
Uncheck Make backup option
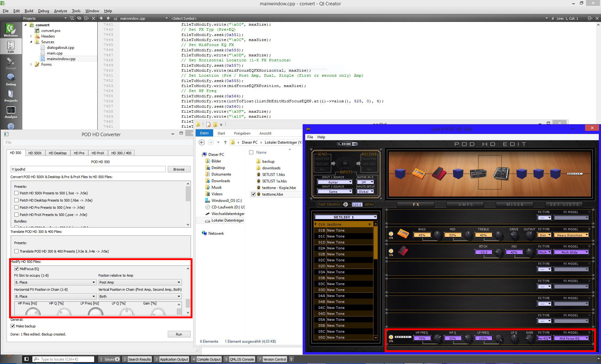[x=13, y=326]
